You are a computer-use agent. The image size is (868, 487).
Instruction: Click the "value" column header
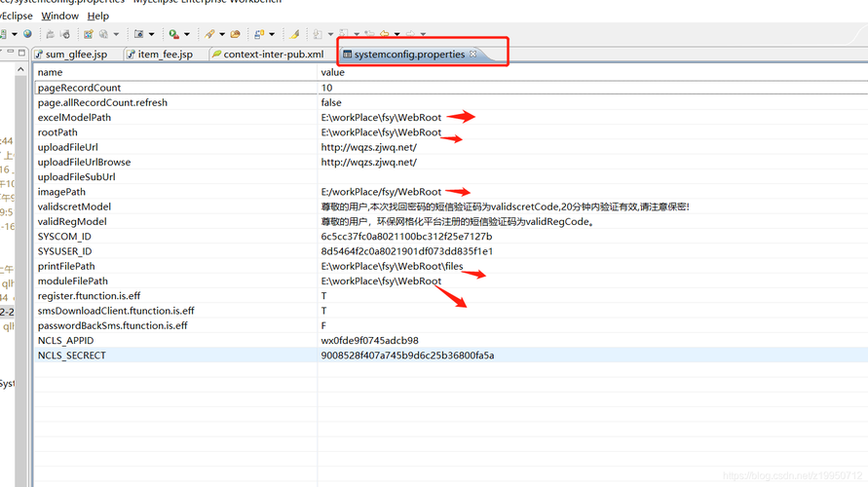pos(333,72)
